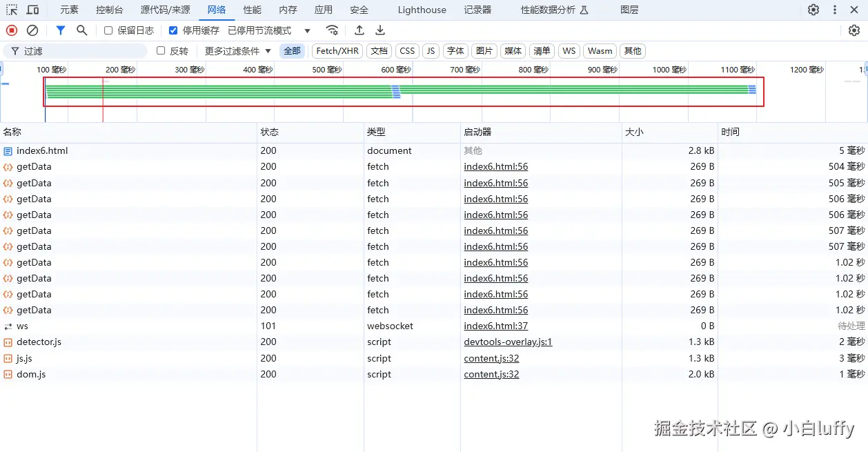Viewport: 868px width, 452px height.
Task: Switch to the 元素 tab
Action: click(69, 10)
